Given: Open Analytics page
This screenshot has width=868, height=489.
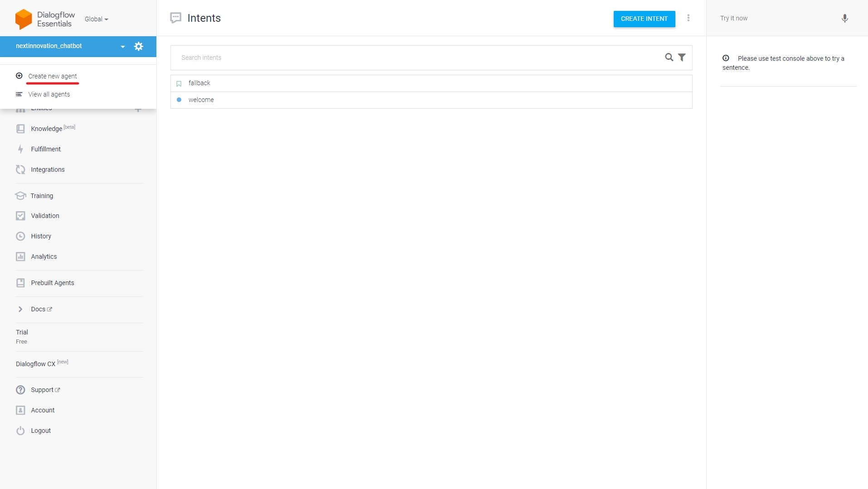Looking at the screenshot, I should (x=44, y=257).
